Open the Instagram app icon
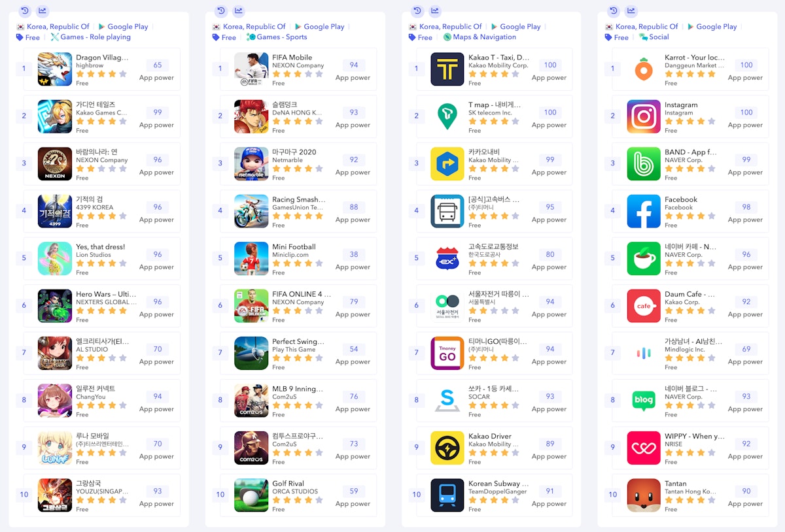The height and width of the screenshot is (532, 785). (x=644, y=116)
